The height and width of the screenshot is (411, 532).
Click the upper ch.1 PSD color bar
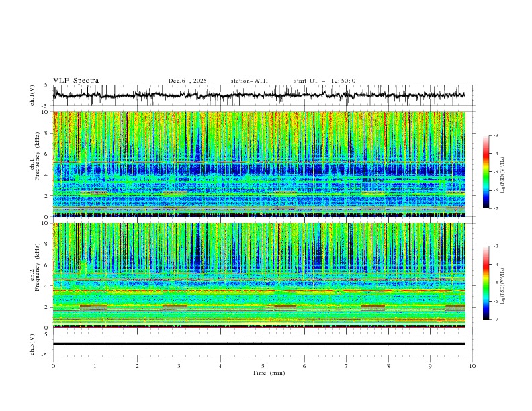pyautogui.click(x=486, y=172)
